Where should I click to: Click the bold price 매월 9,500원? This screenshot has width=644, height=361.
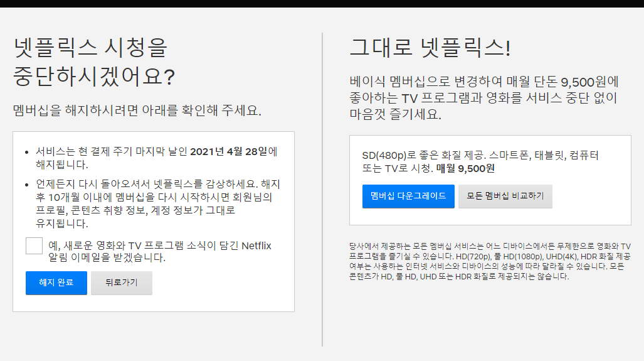(x=465, y=169)
